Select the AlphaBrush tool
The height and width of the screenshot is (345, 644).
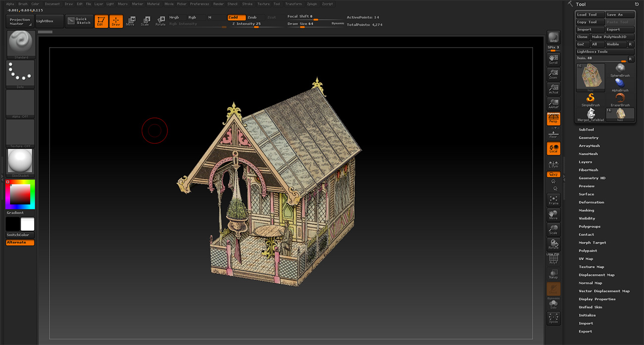coord(620,85)
